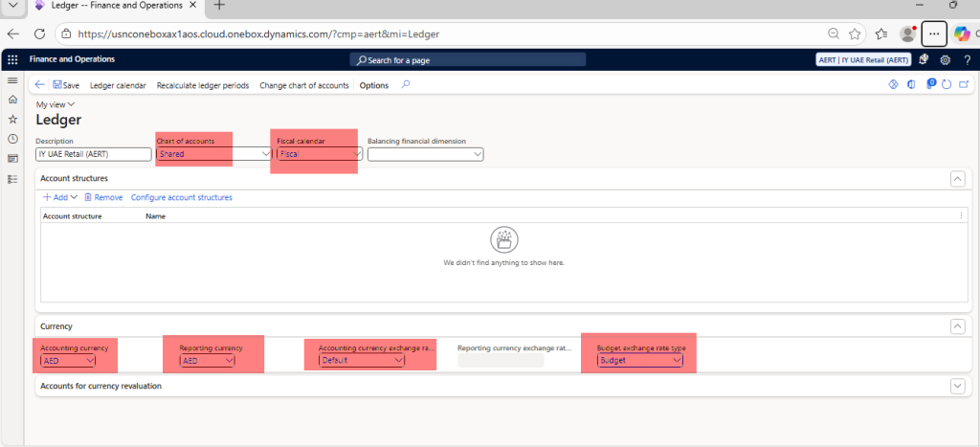Click the Settings gear in header
Viewport: 980px width, 447px height.
pyautogui.click(x=945, y=59)
